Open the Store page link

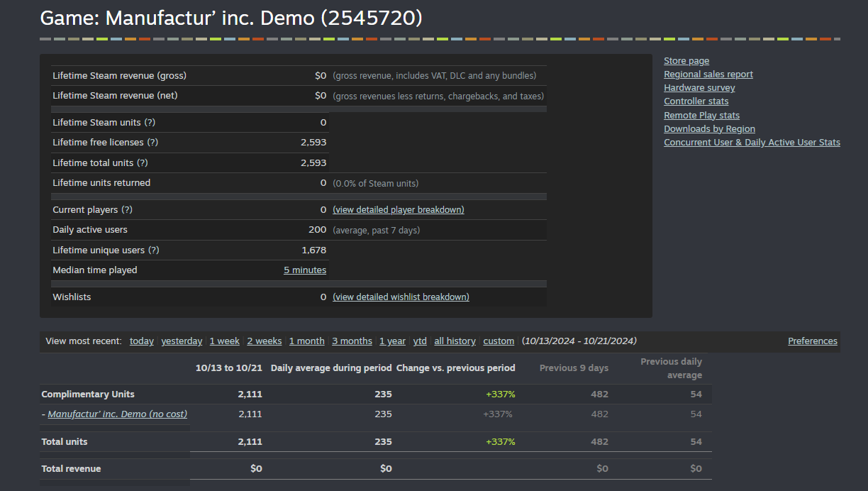tap(686, 61)
